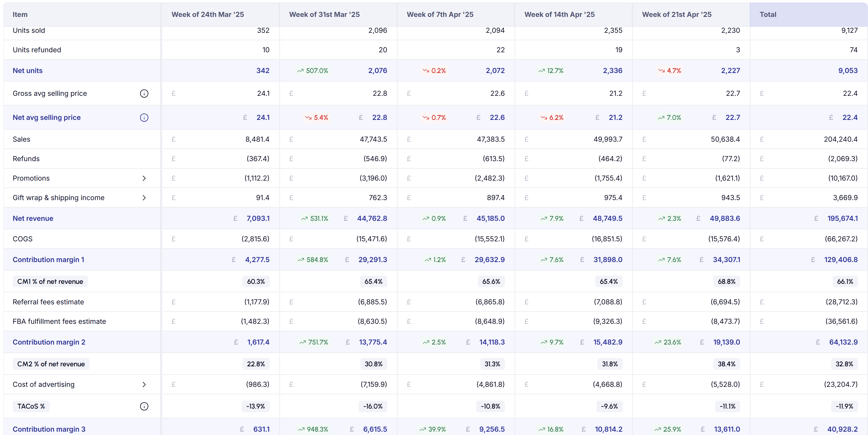Click the 23.6% contribution margin 2 trend indicator

668,342
